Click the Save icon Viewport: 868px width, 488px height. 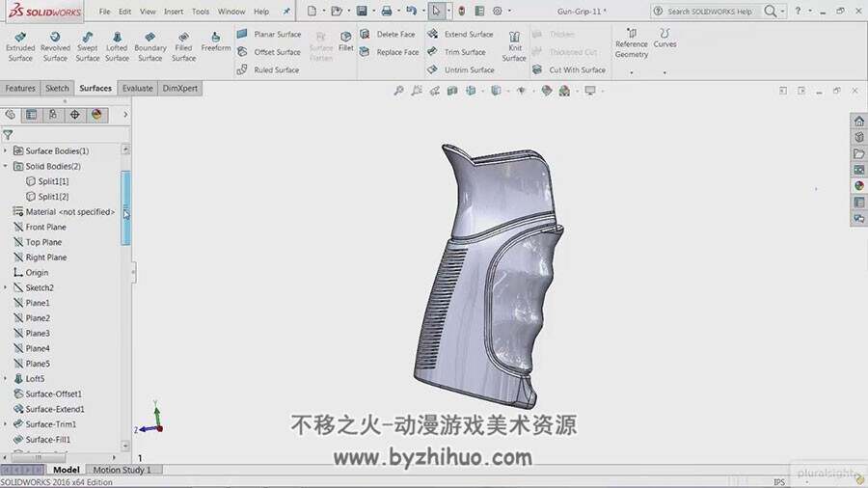click(x=362, y=11)
